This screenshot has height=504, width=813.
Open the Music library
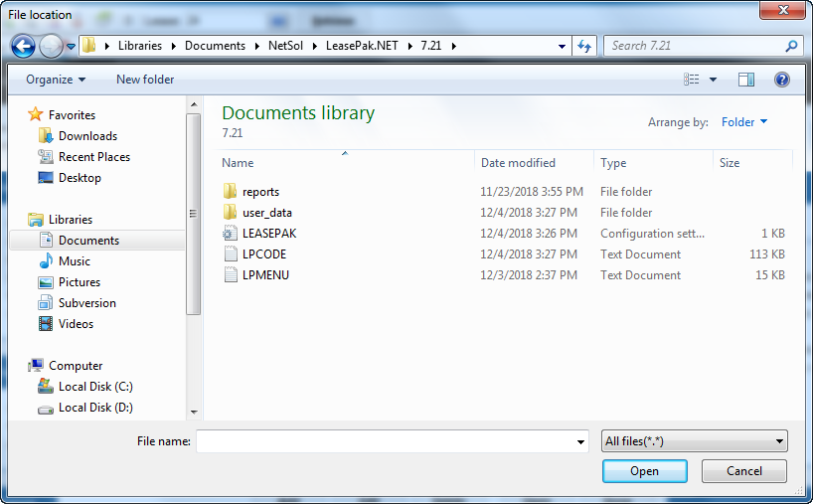coord(75,260)
